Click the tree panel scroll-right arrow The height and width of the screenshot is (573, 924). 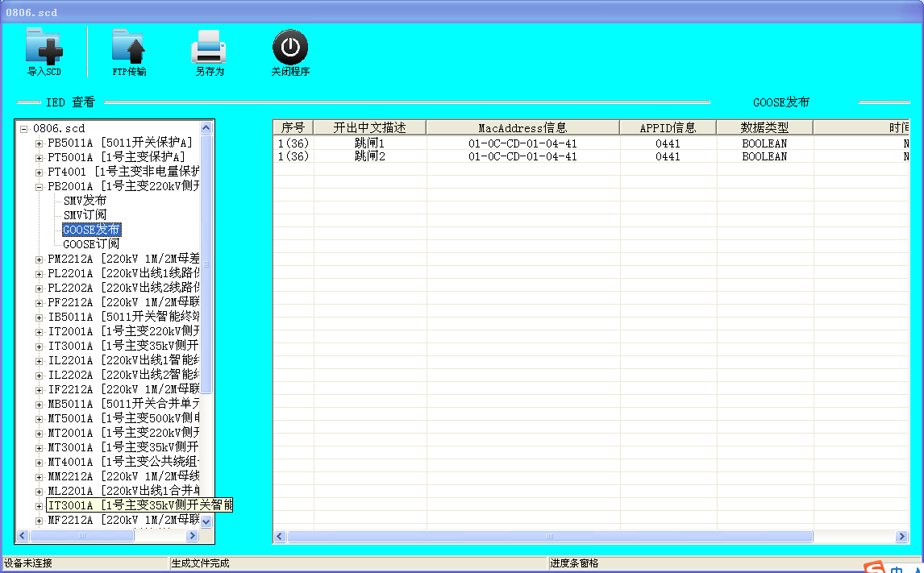(x=192, y=535)
